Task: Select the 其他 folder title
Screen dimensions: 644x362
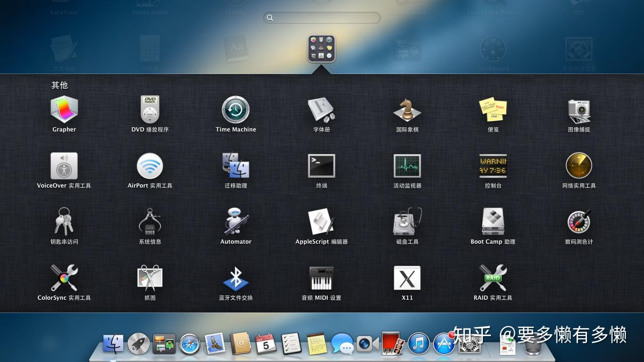Action: point(60,85)
